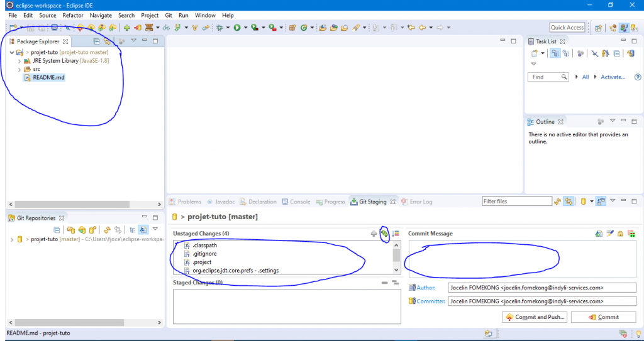Click the Commit and Push button

536,317
